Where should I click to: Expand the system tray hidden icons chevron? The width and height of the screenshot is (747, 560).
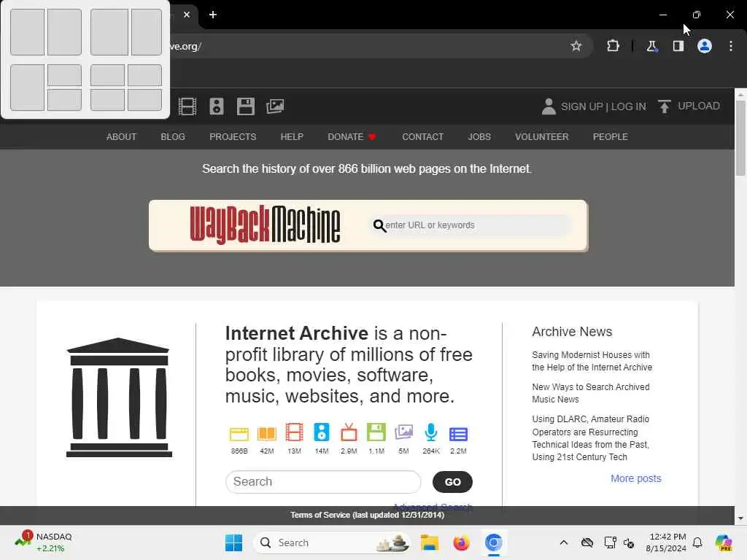(564, 542)
